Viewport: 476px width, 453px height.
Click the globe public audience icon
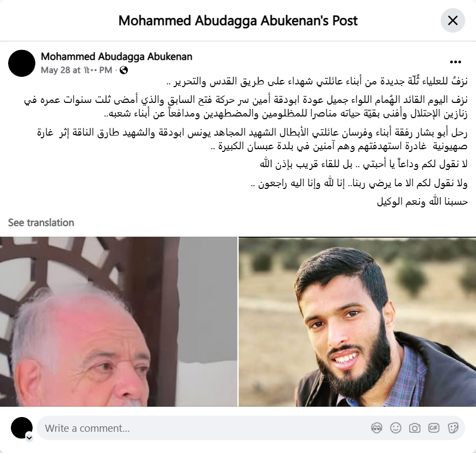123,70
